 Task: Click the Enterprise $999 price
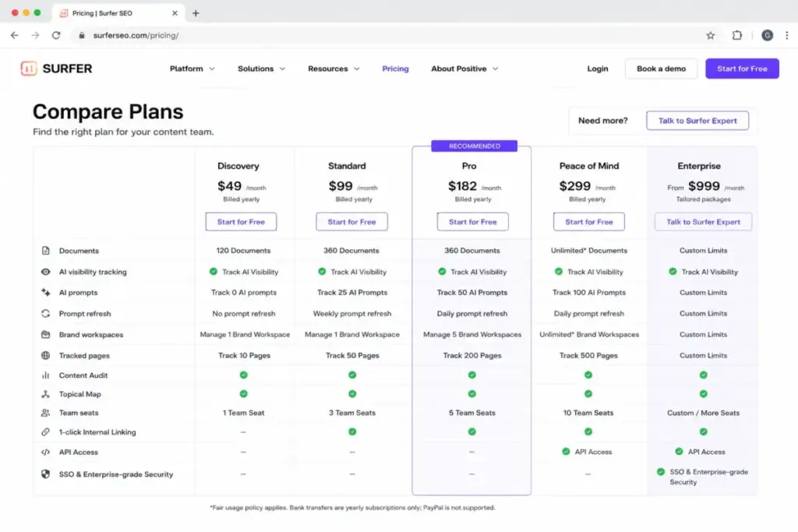click(704, 186)
